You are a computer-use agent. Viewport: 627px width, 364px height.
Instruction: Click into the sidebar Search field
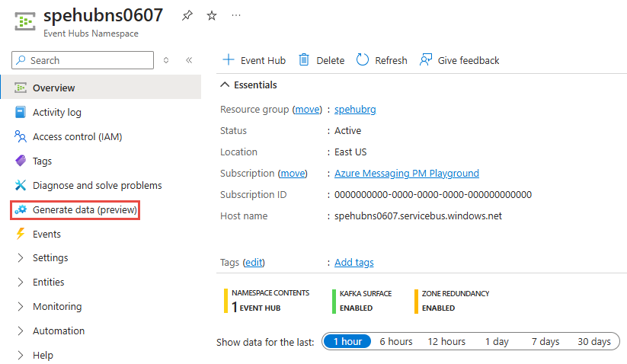(83, 60)
